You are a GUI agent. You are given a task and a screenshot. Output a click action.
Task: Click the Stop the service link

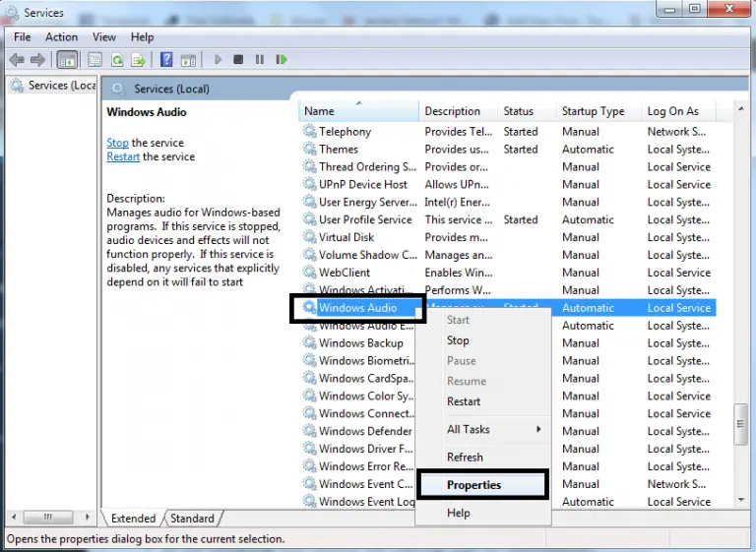tap(117, 143)
